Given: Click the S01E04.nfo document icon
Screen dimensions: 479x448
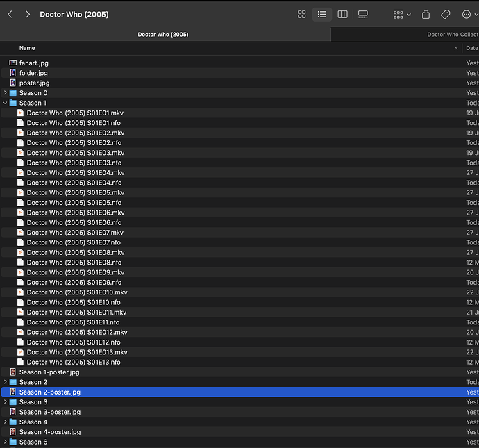Looking at the screenshot, I should 20,183.
